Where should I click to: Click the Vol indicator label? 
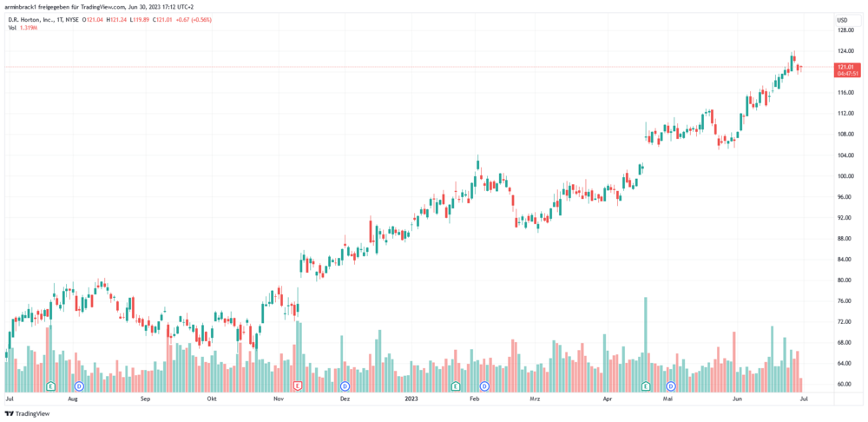tap(12, 28)
